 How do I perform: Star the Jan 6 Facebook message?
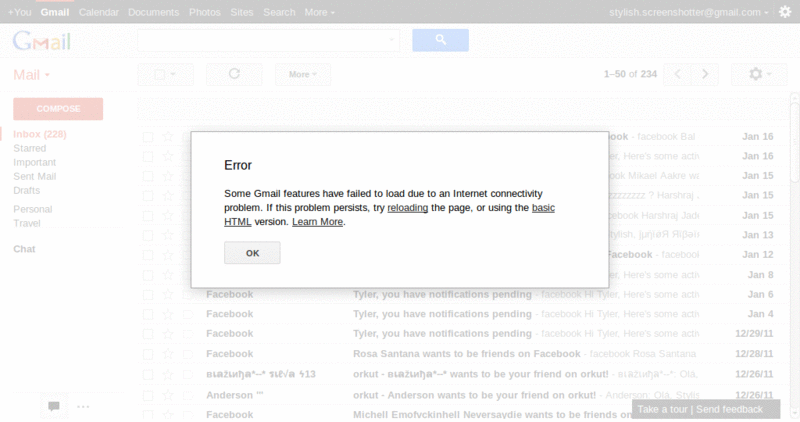(x=168, y=294)
